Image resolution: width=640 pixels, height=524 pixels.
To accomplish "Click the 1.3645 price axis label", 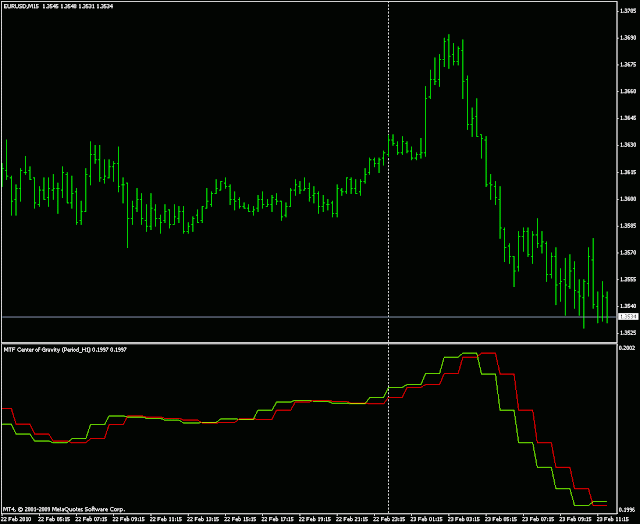I will click(628, 118).
